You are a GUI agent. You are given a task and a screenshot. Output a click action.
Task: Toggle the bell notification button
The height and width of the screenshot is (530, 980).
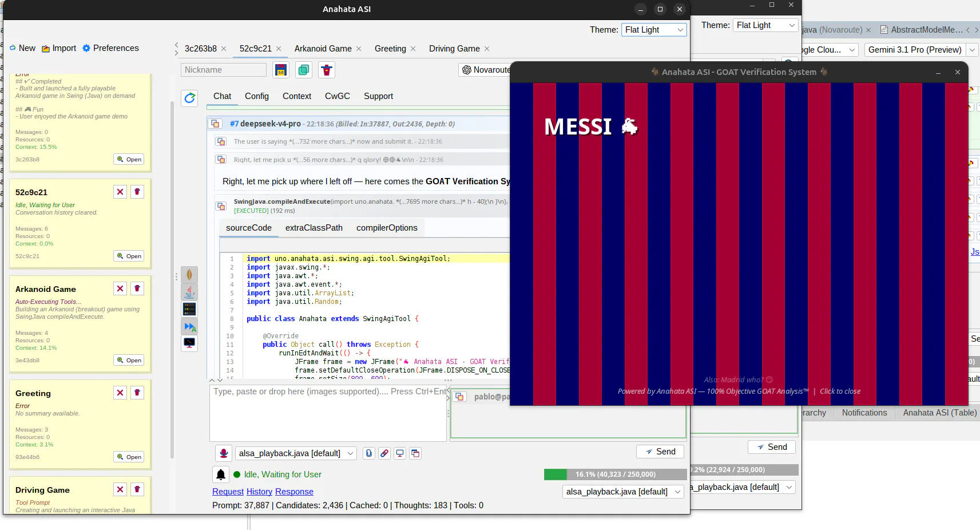(220, 474)
